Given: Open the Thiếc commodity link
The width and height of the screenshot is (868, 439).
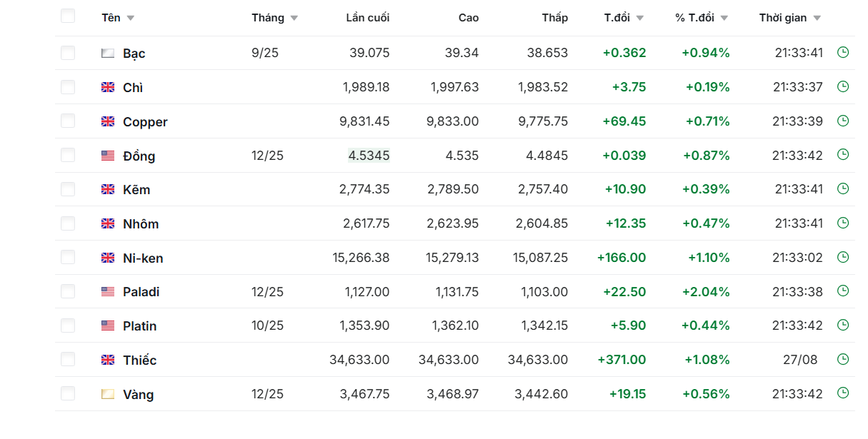Looking at the screenshot, I should [x=139, y=360].
